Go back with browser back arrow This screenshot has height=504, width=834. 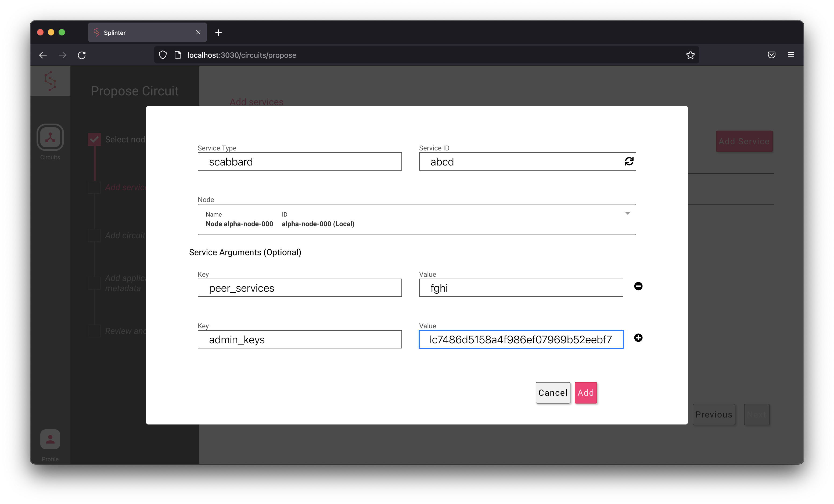point(43,55)
